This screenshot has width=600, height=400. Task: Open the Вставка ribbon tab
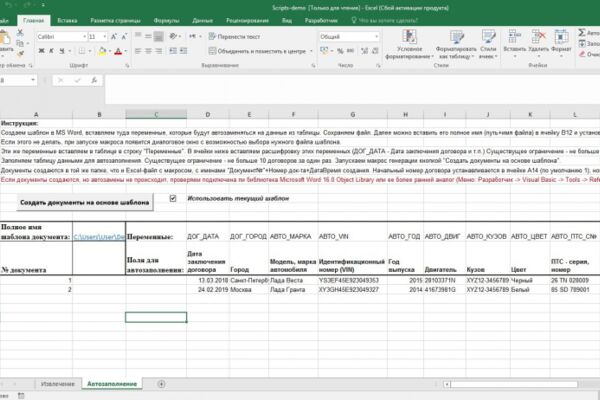click(x=67, y=21)
